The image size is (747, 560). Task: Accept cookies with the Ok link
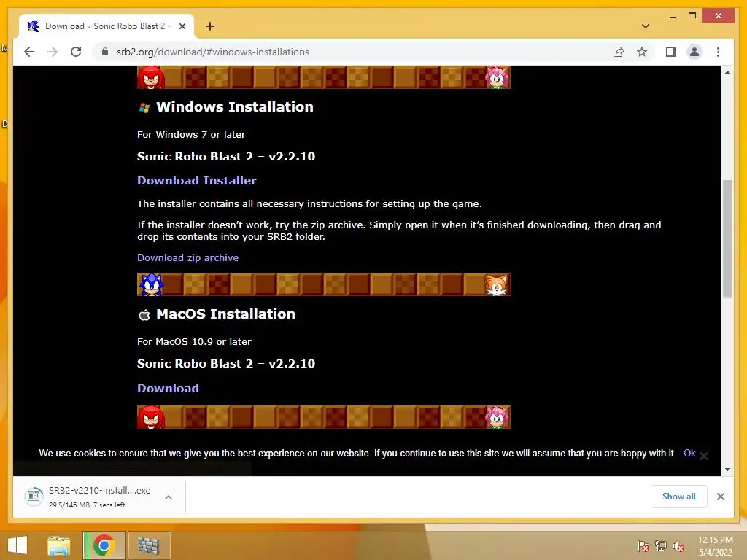(x=689, y=454)
